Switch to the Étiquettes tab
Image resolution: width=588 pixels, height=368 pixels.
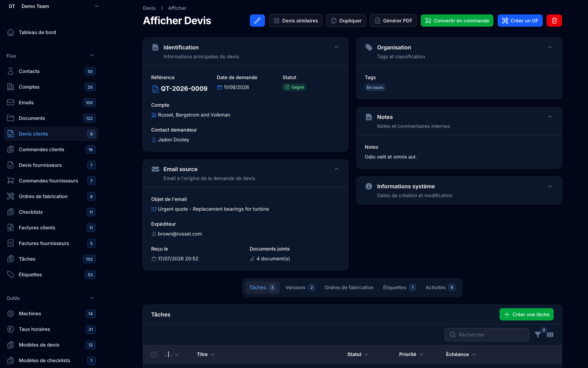[x=399, y=287]
